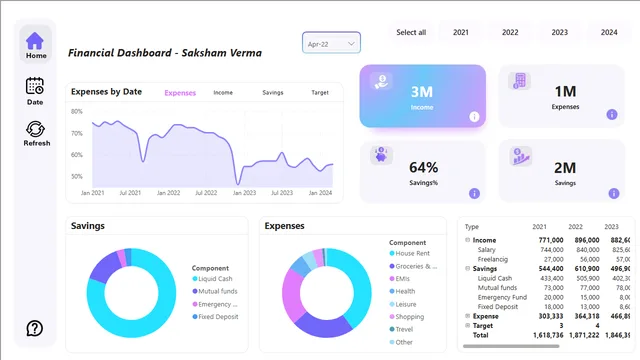The height and width of the screenshot is (360, 640).
Task: Click the Fixed Deposit table row label
Action: [x=498, y=307]
